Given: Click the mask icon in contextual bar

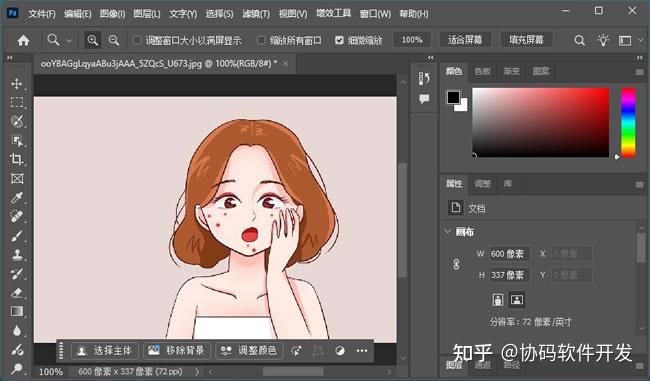Looking at the screenshot, I should (x=340, y=351).
